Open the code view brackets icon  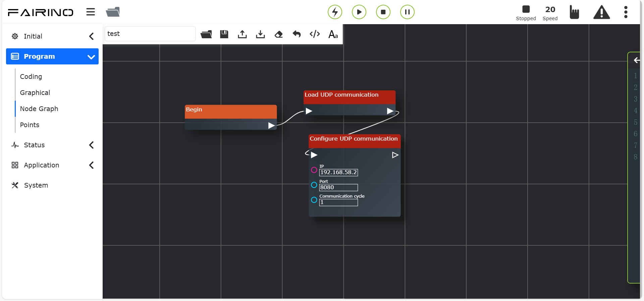[315, 34]
